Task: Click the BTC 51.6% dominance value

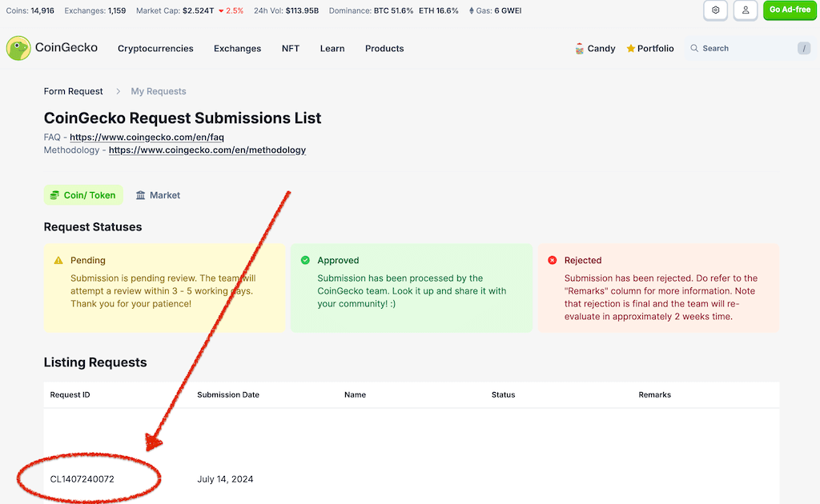Action: [x=393, y=10]
